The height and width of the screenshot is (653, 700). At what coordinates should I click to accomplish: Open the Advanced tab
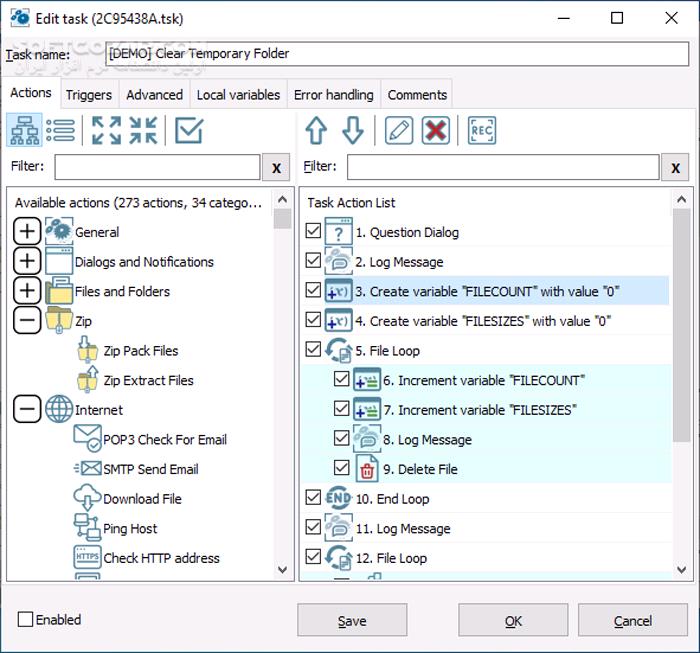tap(154, 95)
